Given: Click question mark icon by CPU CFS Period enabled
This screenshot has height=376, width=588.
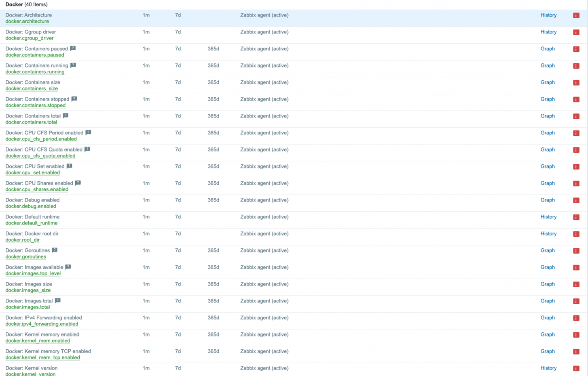Looking at the screenshot, I should click(x=88, y=132).
